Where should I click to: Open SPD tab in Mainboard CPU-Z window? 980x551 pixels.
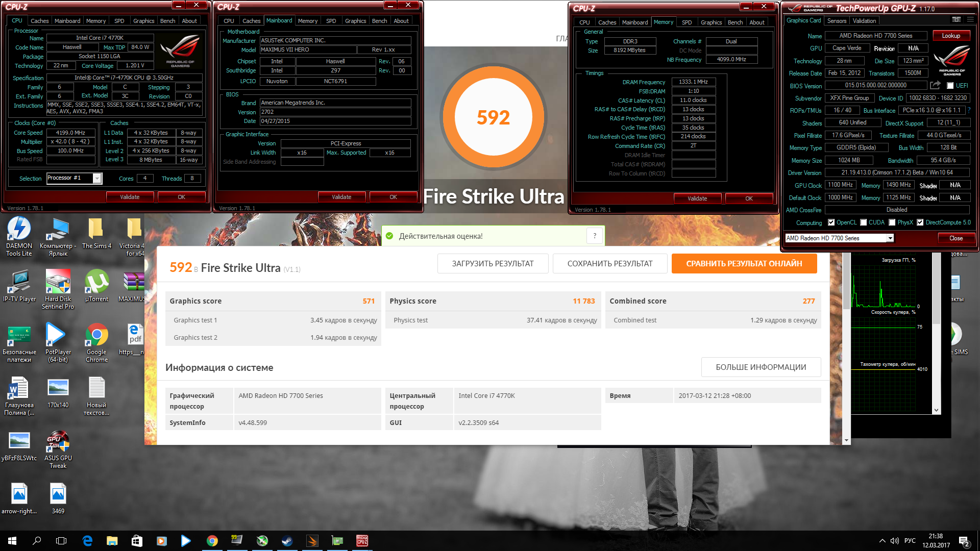point(331,21)
